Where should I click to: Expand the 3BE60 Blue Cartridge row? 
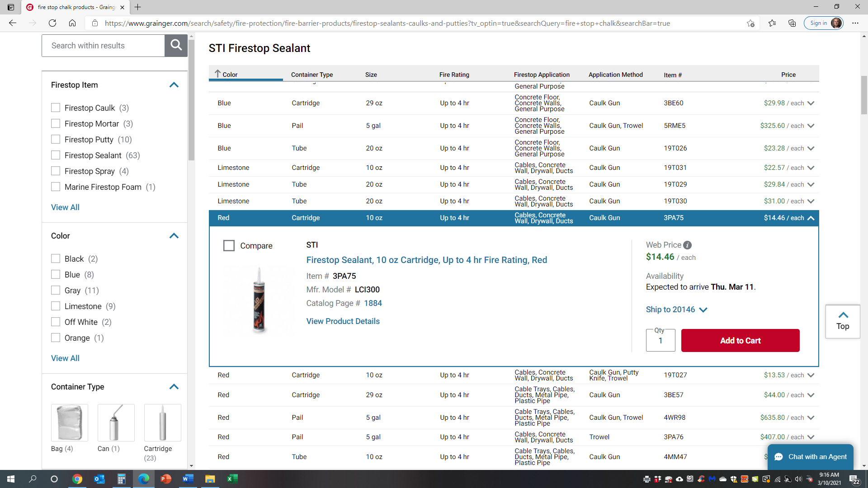[811, 103]
